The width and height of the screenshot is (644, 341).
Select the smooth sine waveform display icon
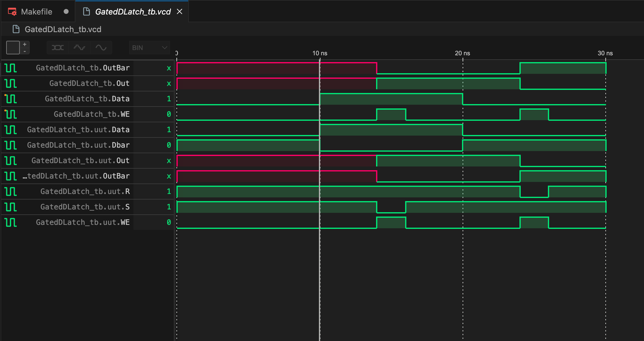pos(101,48)
